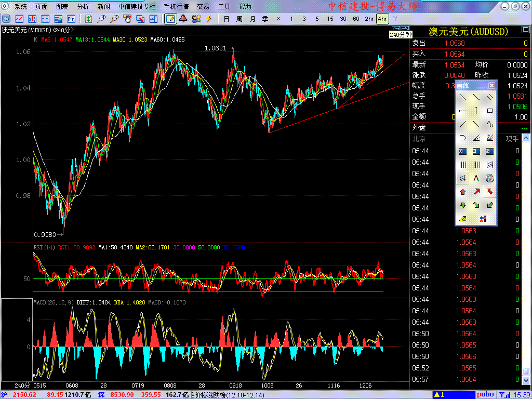Select the angle line tool
This screenshot has width=532, height=399.
point(476,138)
